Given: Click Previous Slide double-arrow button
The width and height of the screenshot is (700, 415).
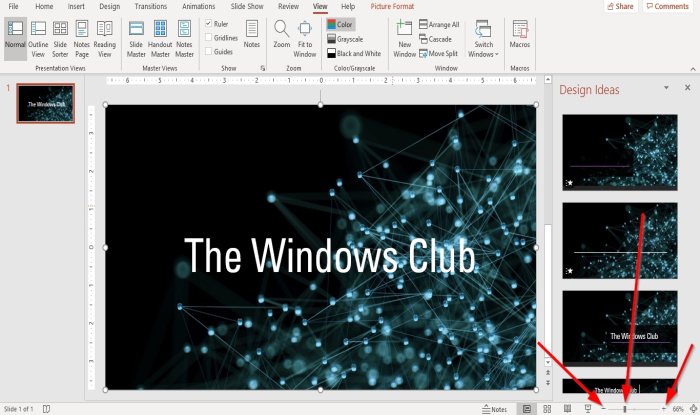Looking at the screenshot, I should tap(548, 373).
